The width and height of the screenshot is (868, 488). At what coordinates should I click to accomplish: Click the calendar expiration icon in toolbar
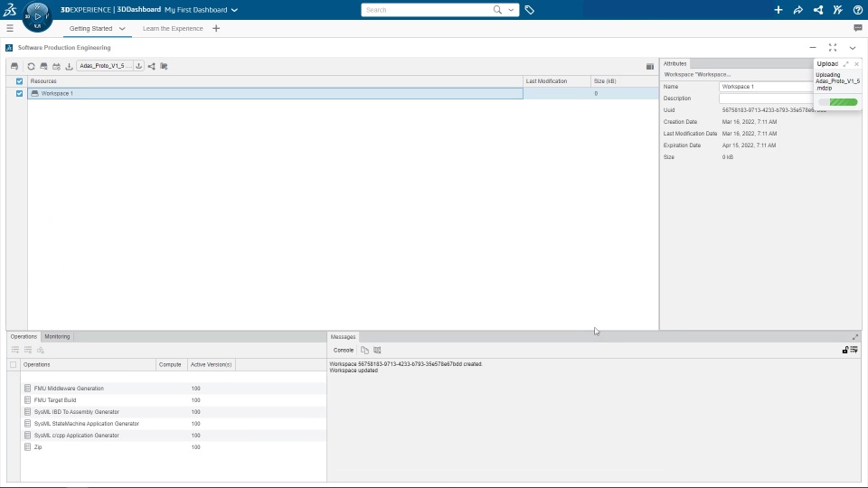click(x=56, y=66)
